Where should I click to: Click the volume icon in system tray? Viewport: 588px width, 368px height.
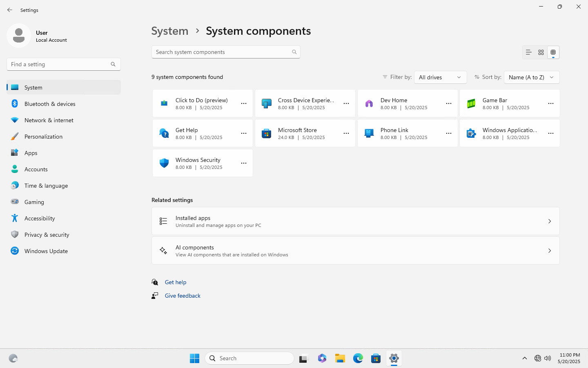[548, 358]
